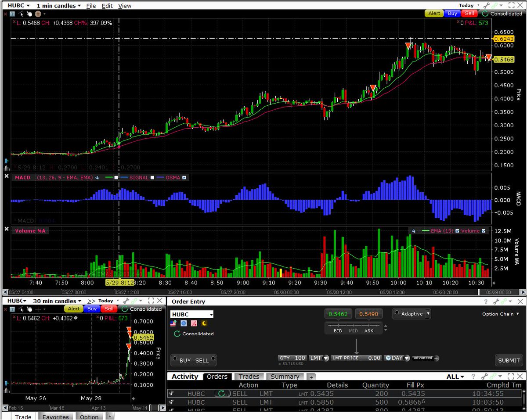Toggle the MACD line checkbox
This screenshot has width=527, height=420.
[x=116, y=177]
